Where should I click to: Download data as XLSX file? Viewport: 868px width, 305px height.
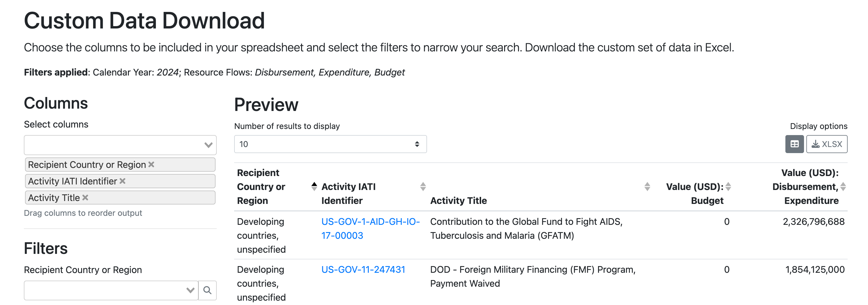click(x=827, y=144)
